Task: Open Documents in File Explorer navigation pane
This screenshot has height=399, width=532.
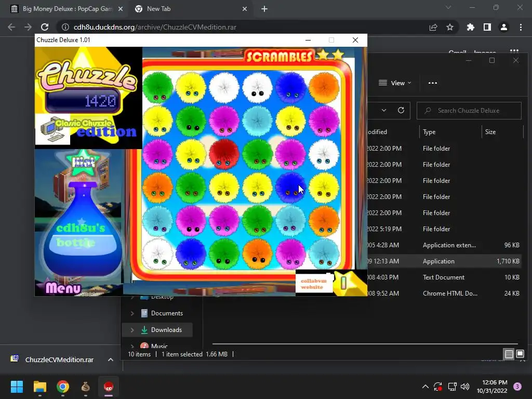Action: 167,313
